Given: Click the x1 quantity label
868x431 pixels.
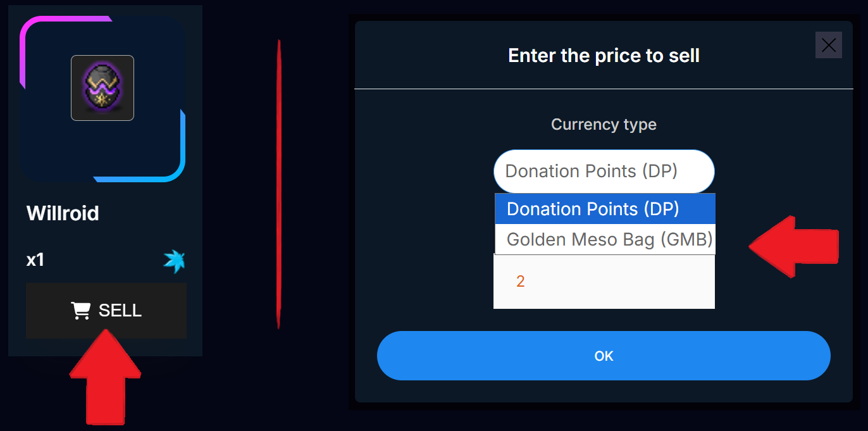Looking at the screenshot, I should pyautogui.click(x=35, y=260).
